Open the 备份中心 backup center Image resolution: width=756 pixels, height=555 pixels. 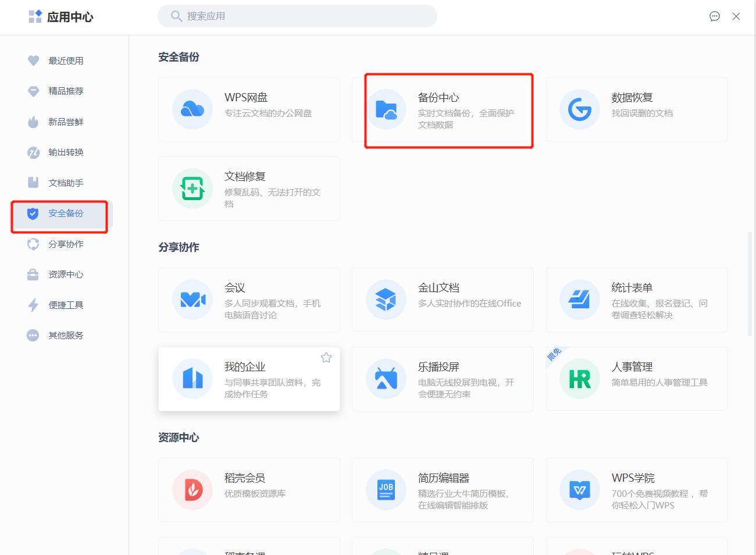point(448,111)
